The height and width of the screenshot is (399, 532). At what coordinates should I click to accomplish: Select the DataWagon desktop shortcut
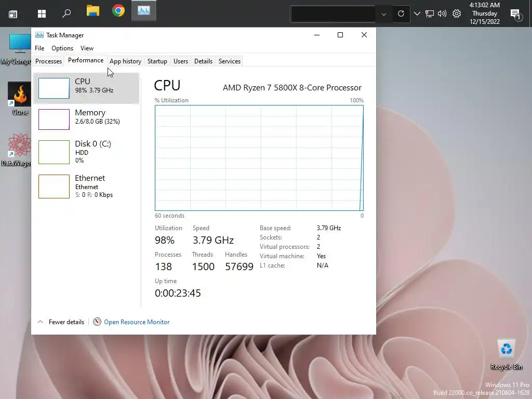pos(16,150)
